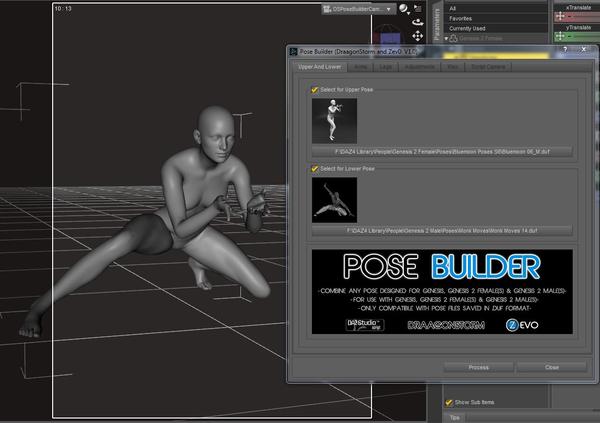Viewport: 600px width, 423px height.
Task: Open the vertical Parameters pane tab
Action: click(437, 23)
